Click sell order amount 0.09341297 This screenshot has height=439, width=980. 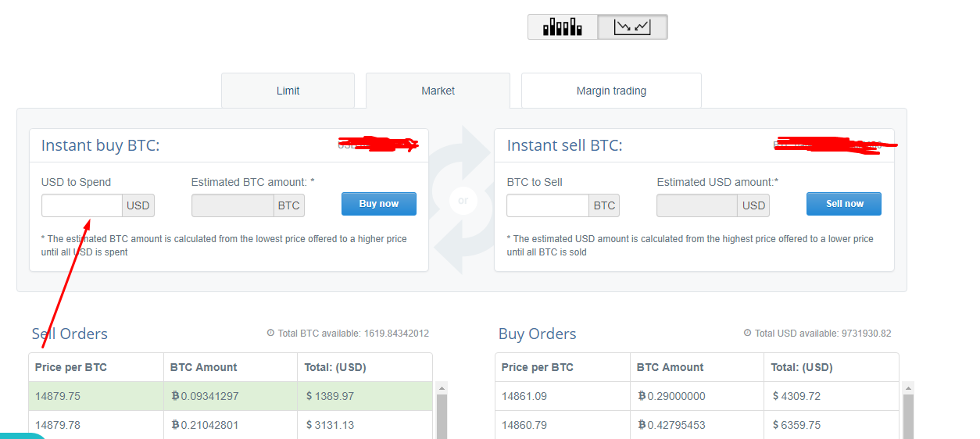[205, 396]
